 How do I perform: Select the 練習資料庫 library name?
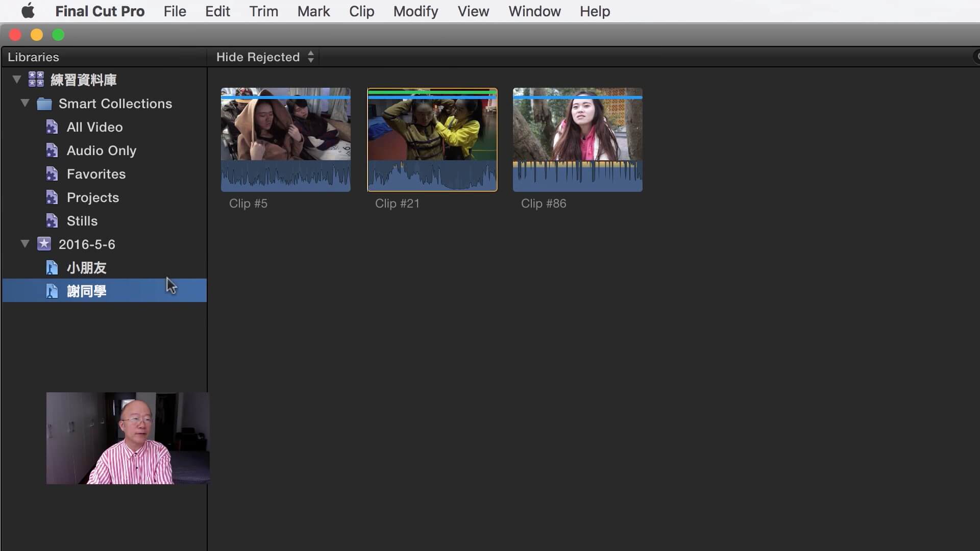point(84,80)
